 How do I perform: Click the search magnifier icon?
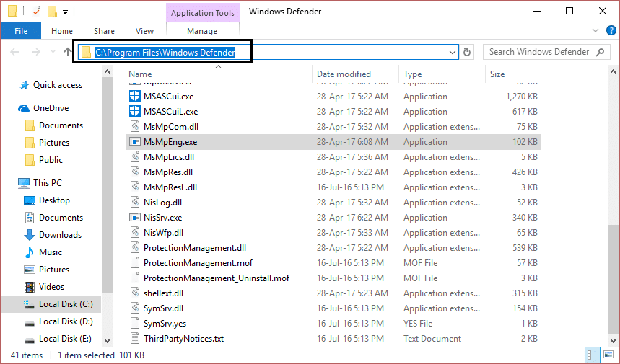[601, 52]
